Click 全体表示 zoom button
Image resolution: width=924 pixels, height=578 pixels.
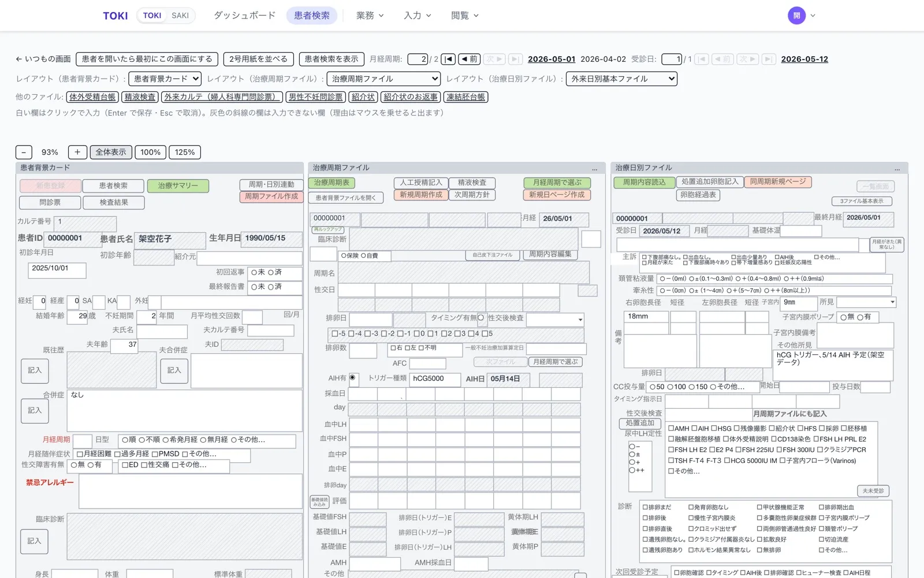110,152
